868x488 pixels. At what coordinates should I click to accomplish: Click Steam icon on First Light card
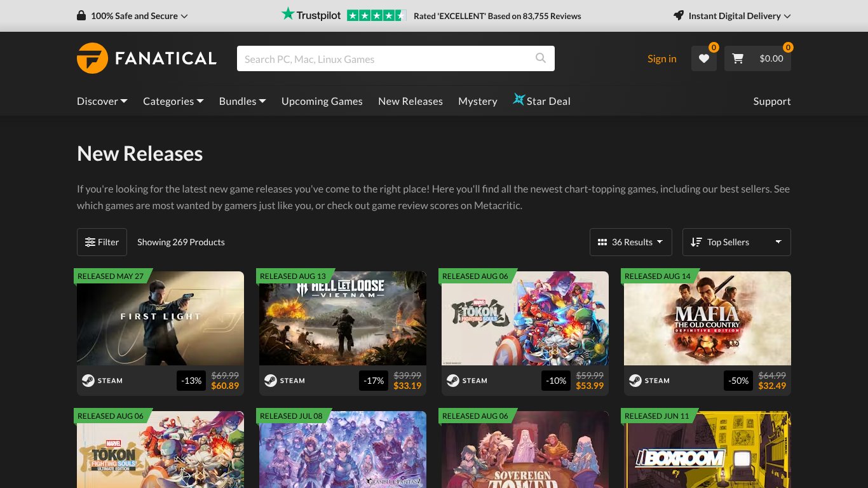point(88,381)
